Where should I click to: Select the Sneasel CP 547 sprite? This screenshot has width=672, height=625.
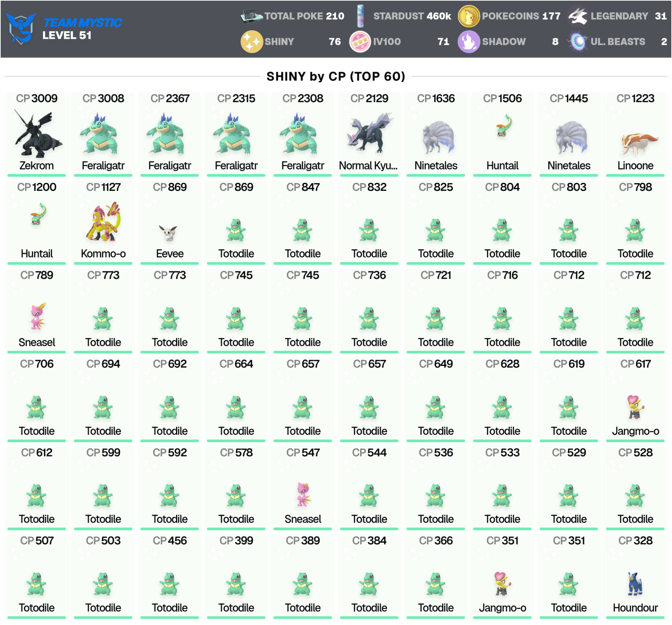pyautogui.click(x=303, y=494)
